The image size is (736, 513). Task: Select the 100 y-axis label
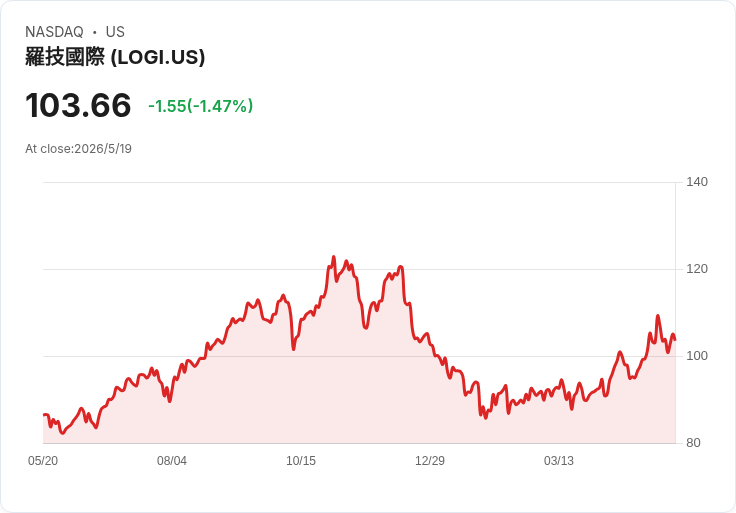[x=697, y=356]
